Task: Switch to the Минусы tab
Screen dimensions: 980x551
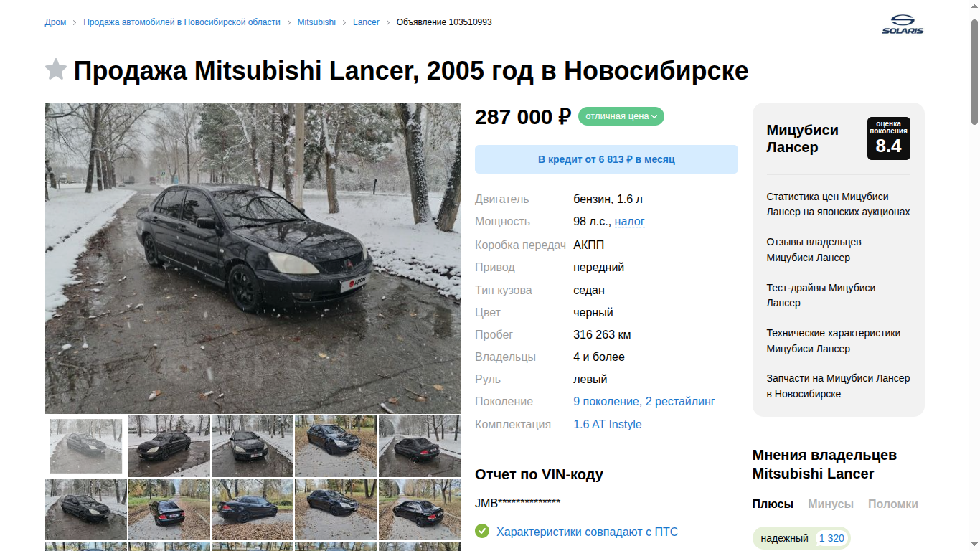Action: (831, 504)
